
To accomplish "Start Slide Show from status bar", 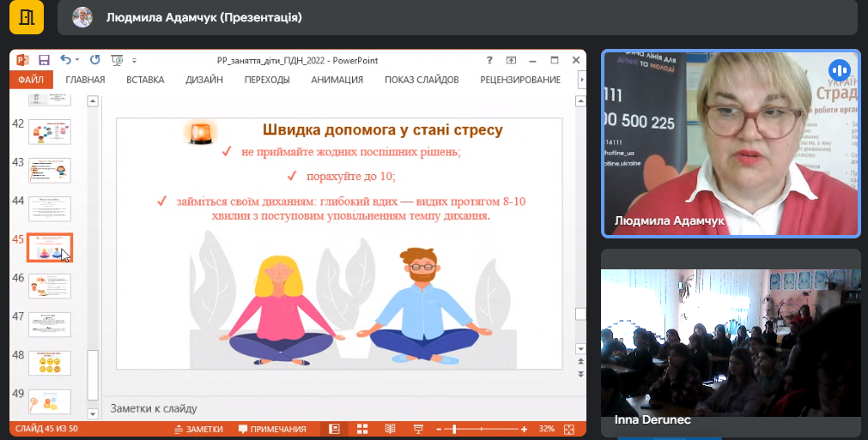I will coord(418,429).
